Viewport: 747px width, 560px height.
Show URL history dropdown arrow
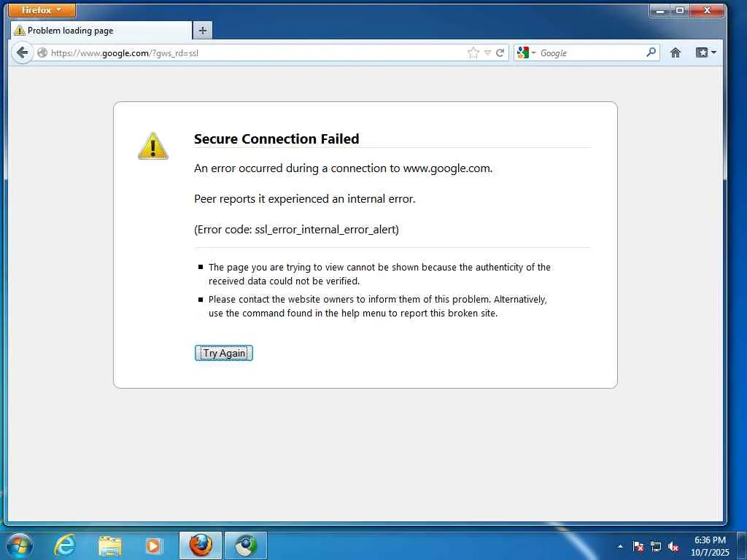click(487, 52)
